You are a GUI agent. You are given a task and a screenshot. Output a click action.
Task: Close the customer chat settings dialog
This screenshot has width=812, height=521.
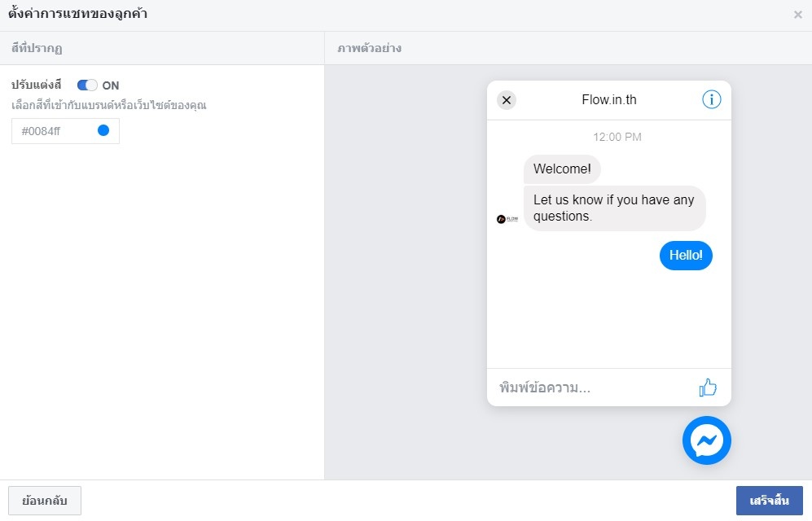(797, 15)
